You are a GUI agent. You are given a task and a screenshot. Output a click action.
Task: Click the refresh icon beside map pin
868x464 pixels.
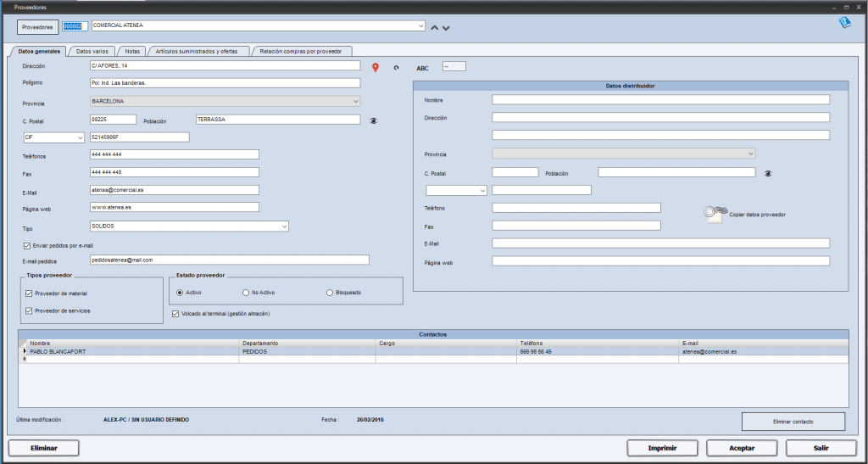(396, 68)
